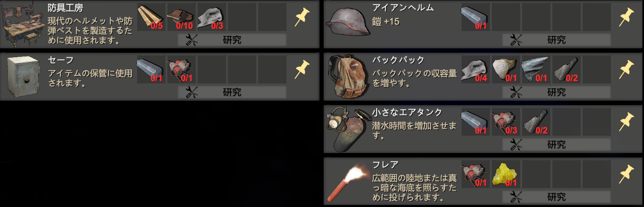The height and width of the screenshot is (207, 644).
Task: Select metal ingot ingredient of セーフ
Action: [x=151, y=70]
